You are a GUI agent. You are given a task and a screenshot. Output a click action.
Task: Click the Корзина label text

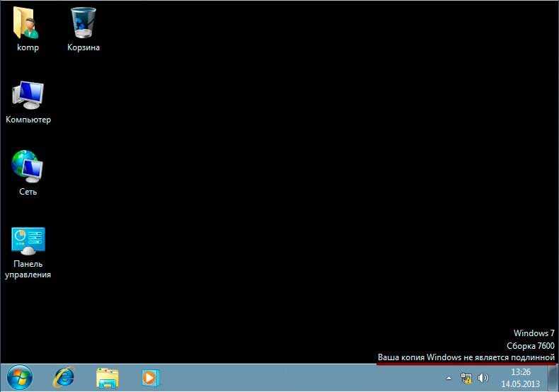(x=83, y=47)
